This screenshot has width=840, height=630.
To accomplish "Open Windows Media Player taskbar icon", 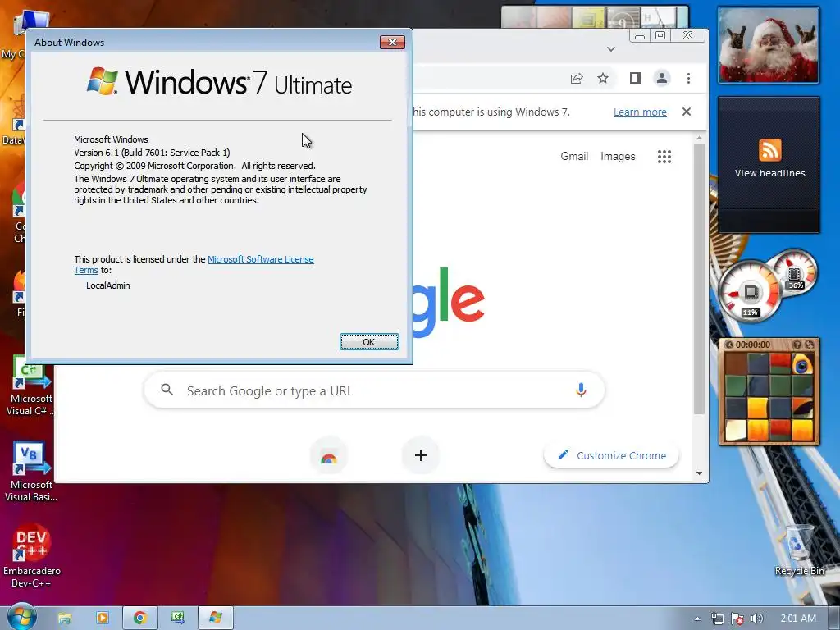I will (x=103, y=618).
